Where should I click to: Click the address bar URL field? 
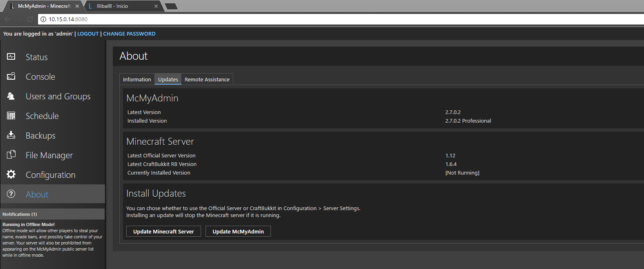(341, 19)
